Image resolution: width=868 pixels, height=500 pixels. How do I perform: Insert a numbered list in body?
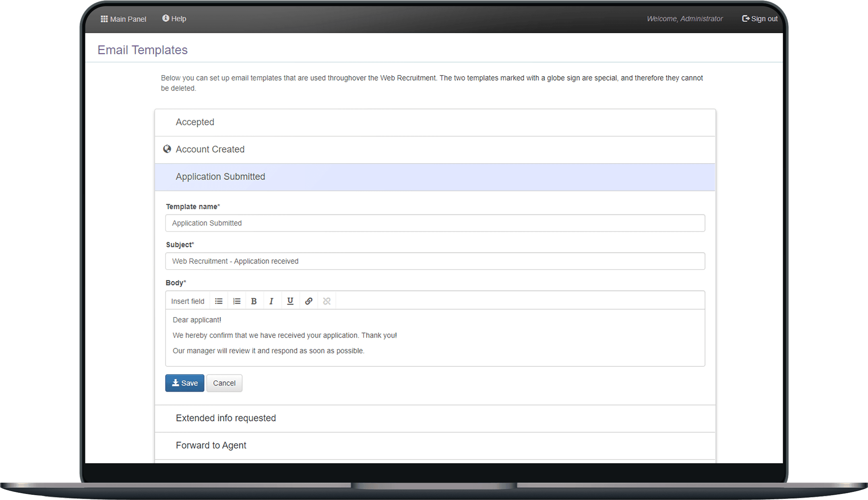coord(237,301)
